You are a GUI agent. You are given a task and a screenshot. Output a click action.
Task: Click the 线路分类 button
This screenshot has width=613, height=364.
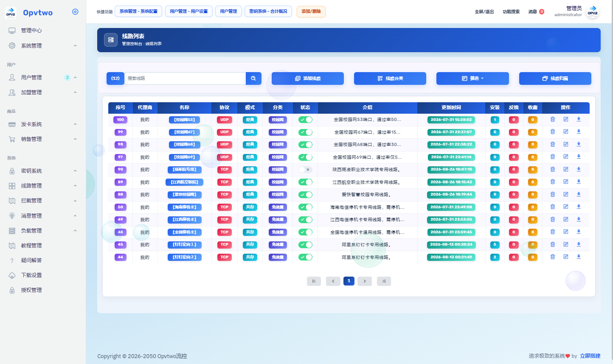point(390,78)
